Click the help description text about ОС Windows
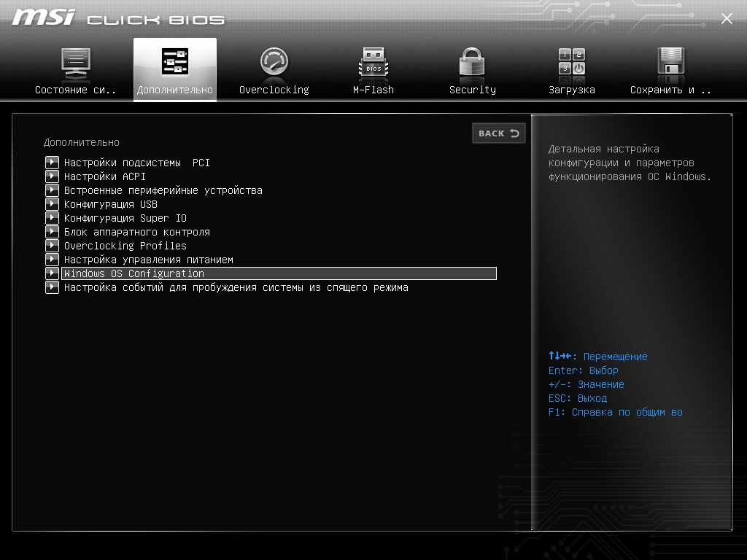This screenshot has width=747, height=560. click(x=630, y=163)
